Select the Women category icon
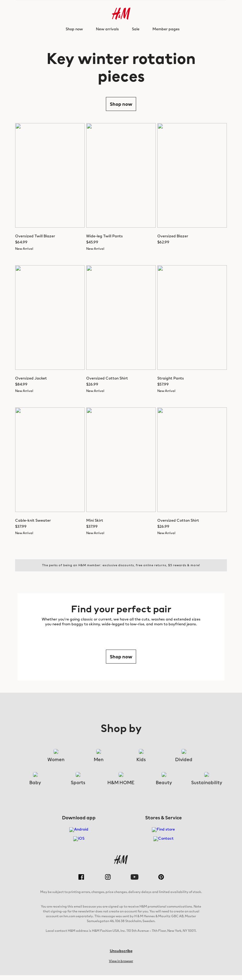The width and height of the screenshot is (242, 980). tap(56, 751)
